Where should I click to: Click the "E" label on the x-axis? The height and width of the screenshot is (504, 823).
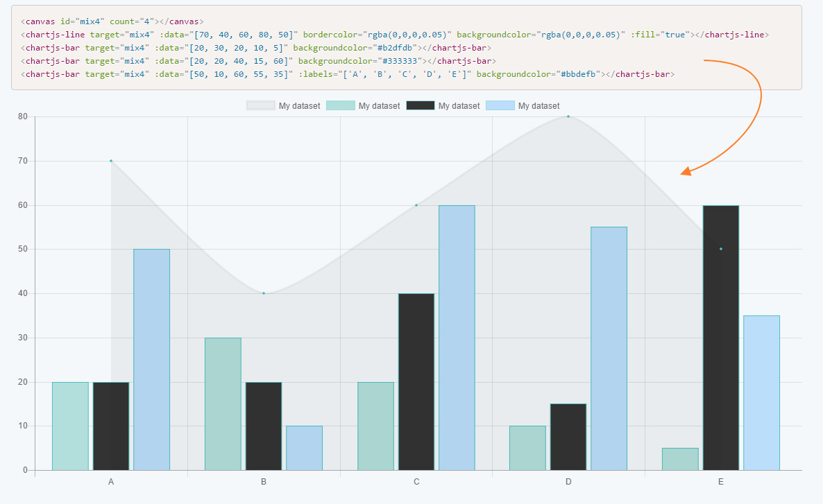tap(721, 480)
